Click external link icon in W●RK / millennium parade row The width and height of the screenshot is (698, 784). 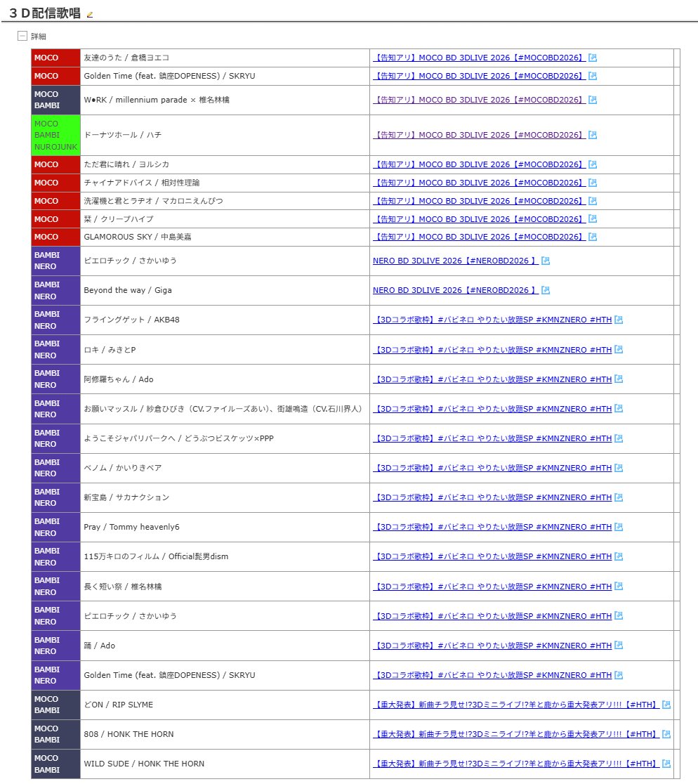[x=593, y=100]
